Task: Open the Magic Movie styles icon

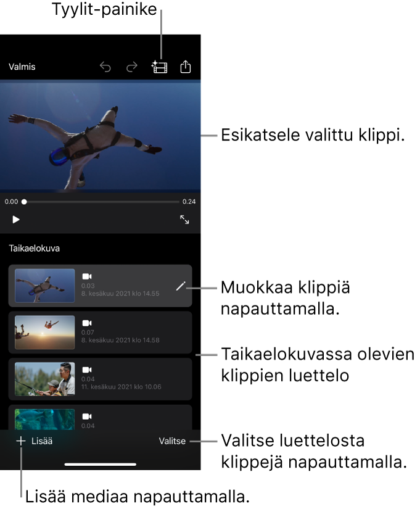Action: point(160,67)
